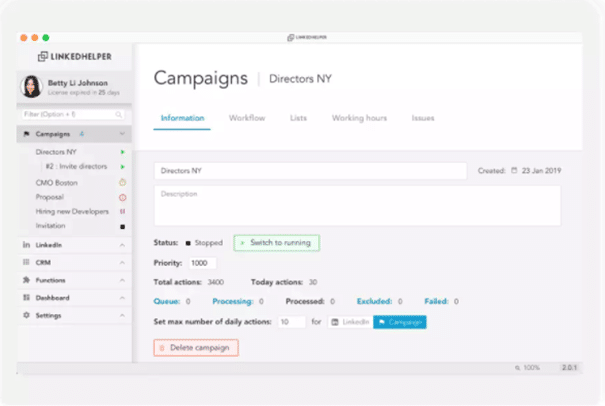Click the version 2.0.1 label

(x=569, y=367)
